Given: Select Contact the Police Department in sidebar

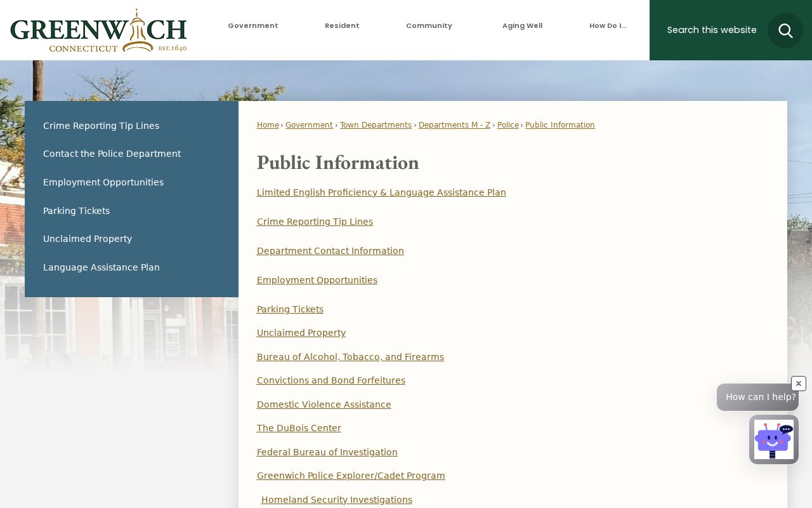Looking at the screenshot, I should point(112,154).
